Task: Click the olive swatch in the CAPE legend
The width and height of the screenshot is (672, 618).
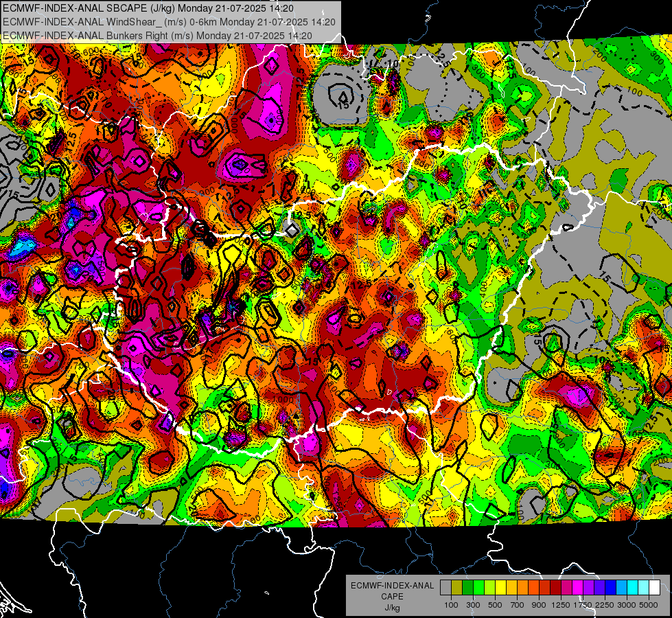Action: click(457, 588)
